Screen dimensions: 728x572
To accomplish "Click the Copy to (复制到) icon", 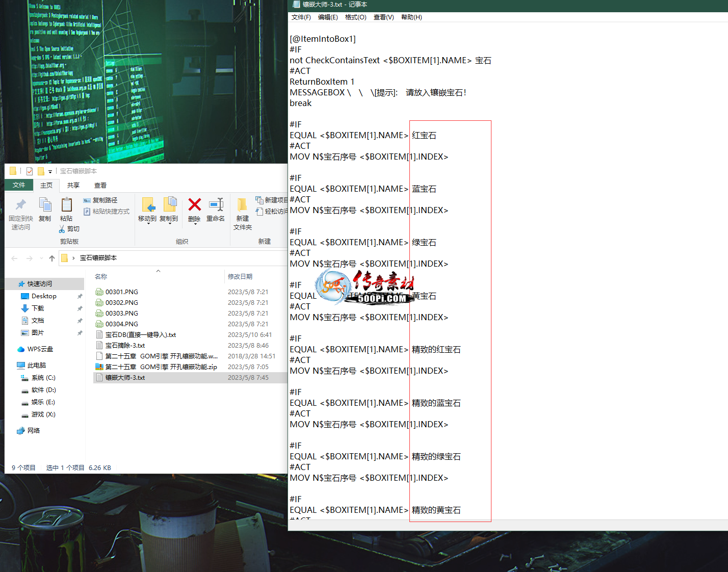I will coord(170,204).
